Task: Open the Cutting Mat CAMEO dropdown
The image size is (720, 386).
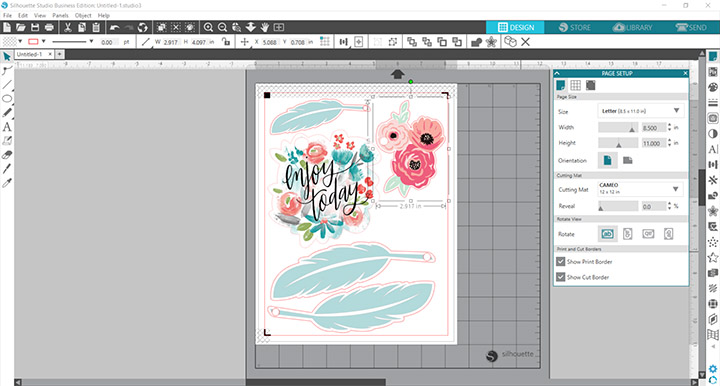Action: pos(641,189)
